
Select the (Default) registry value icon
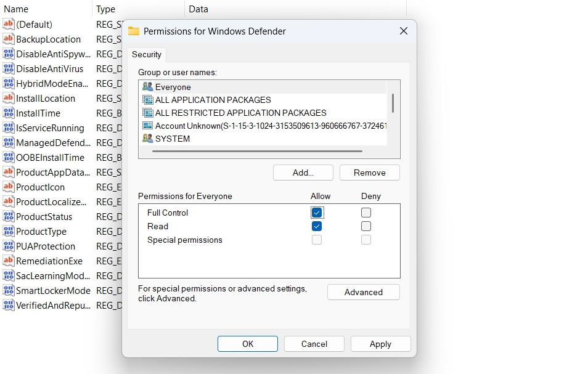pyautogui.click(x=8, y=25)
